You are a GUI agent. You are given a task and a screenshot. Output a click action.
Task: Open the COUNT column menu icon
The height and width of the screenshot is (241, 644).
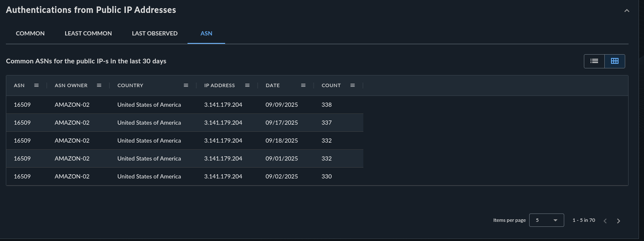pyautogui.click(x=352, y=85)
